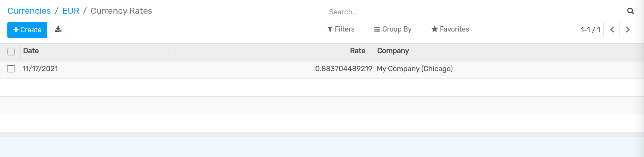The image size is (644, 157).
Task: Go back to the EUR breadcrumb
Action: (x=71, y=11)
